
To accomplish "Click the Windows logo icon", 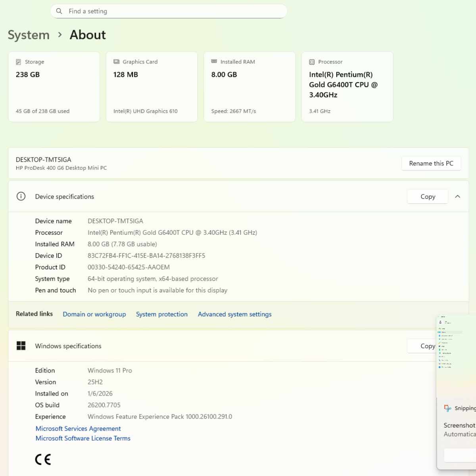I will coord(21,346).
